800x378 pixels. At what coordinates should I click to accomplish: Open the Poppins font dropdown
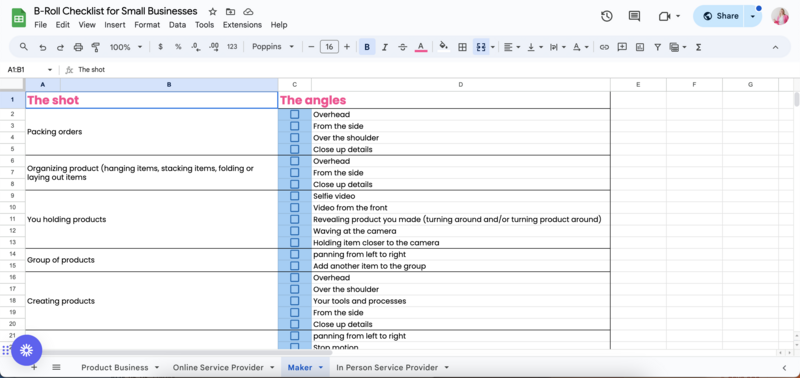point(273,47)
